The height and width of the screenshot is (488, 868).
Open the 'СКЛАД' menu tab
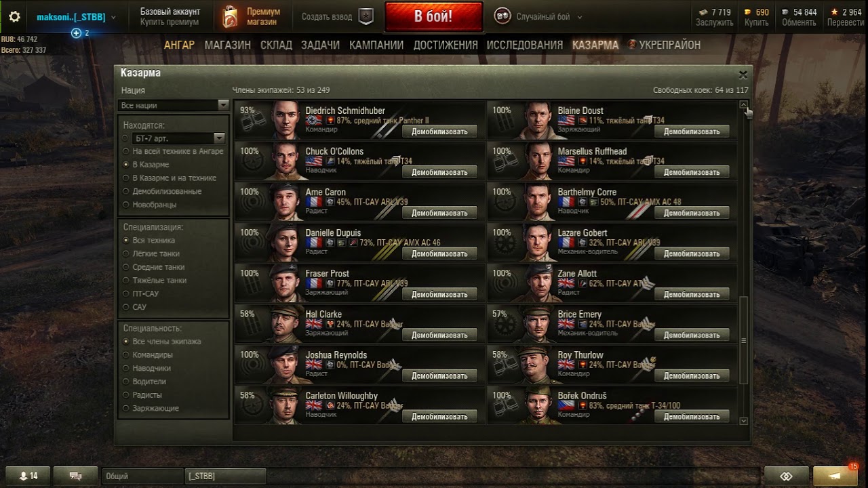[x=276, y=45]
